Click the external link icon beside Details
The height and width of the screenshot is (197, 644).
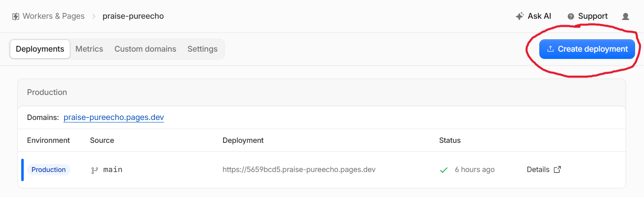(x=557, y=170)
